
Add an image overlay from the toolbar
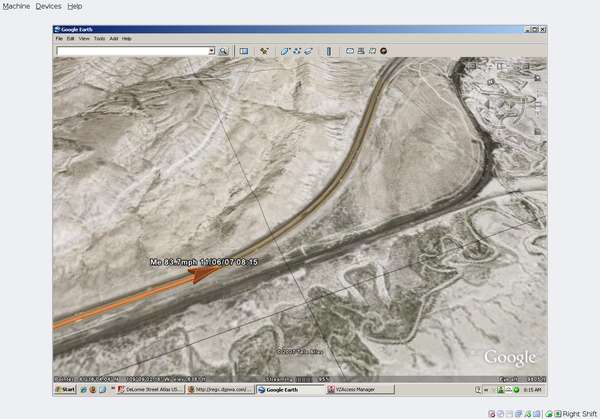pos(308,51)
